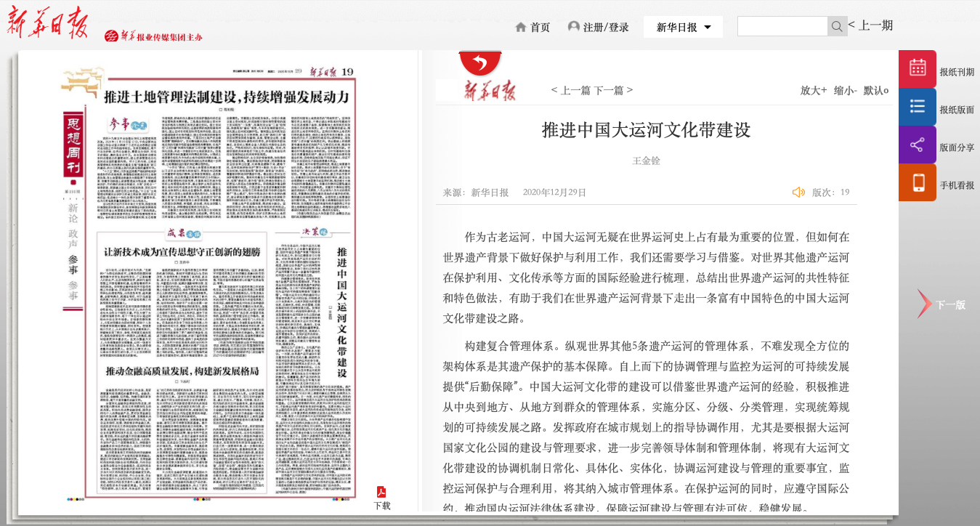Shrink text with 缩小-

[x=846, y=90]
